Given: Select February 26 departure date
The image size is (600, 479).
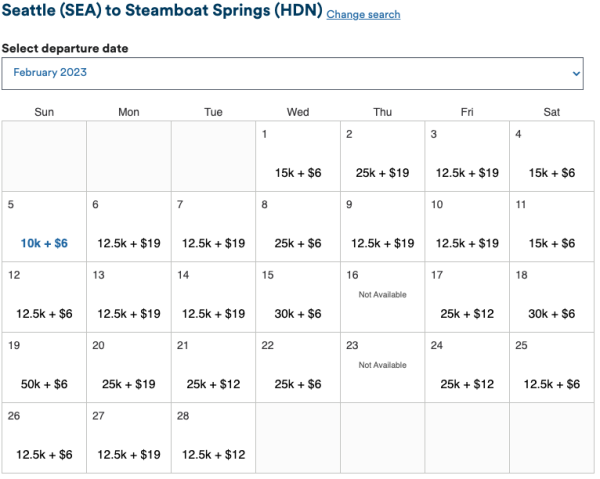Looking at the screenshot, I should [x=44, y=454].
